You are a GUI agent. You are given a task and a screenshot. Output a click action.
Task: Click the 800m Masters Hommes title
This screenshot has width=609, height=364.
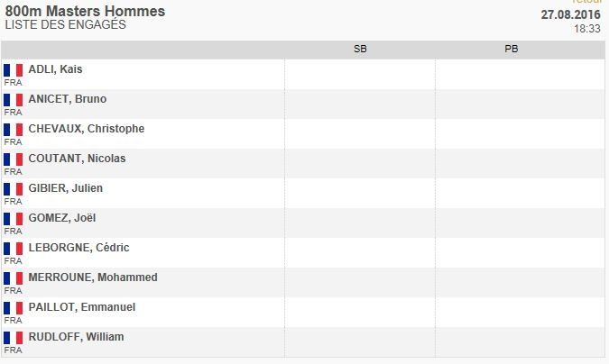[x=85, y=11]
